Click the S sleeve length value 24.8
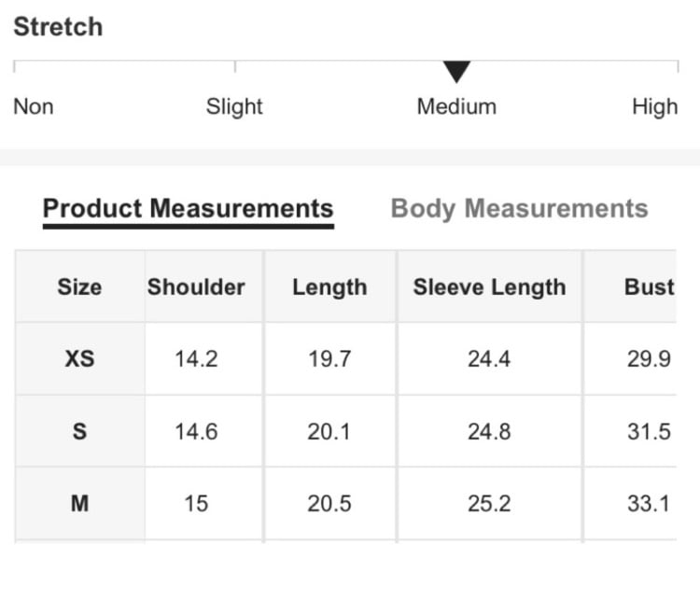 coord(489,432)
